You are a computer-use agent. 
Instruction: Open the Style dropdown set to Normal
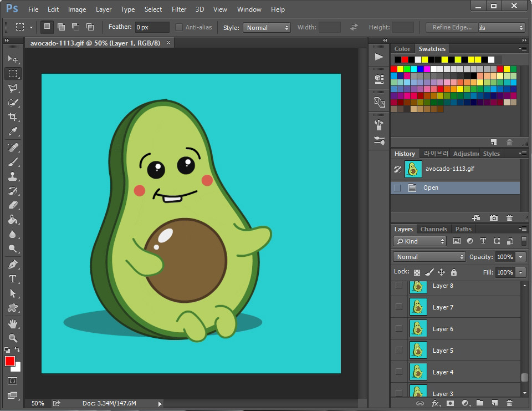click(x=267, y=28)
